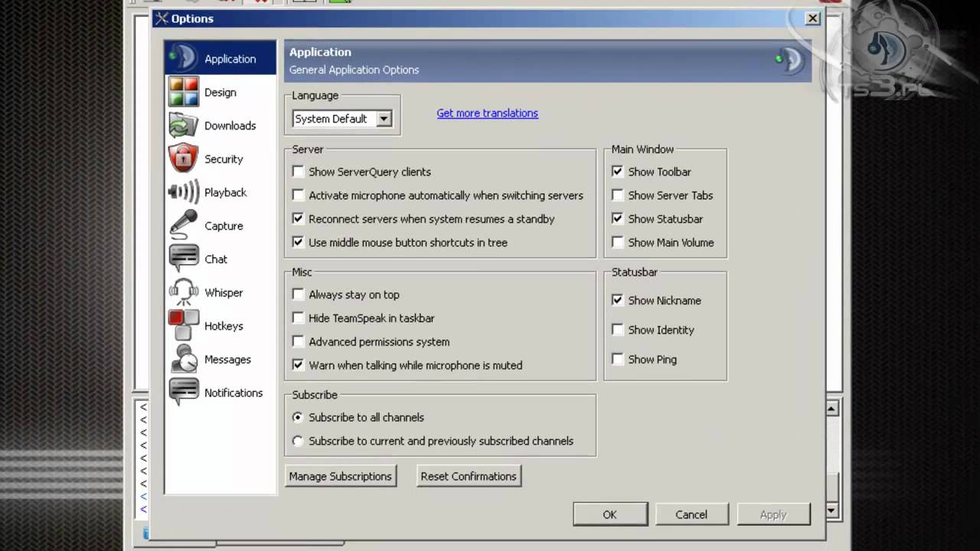Open the Language System Default dropdown
The height and width of the screenshot is (551, 980).
pos(342,119)
